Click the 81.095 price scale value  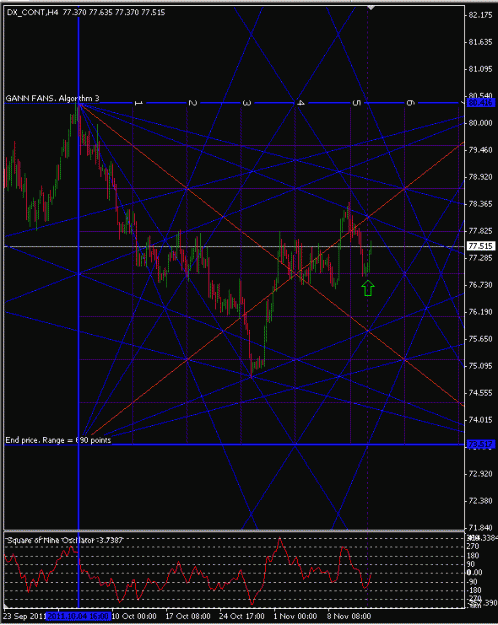click(x=480, y=69)
